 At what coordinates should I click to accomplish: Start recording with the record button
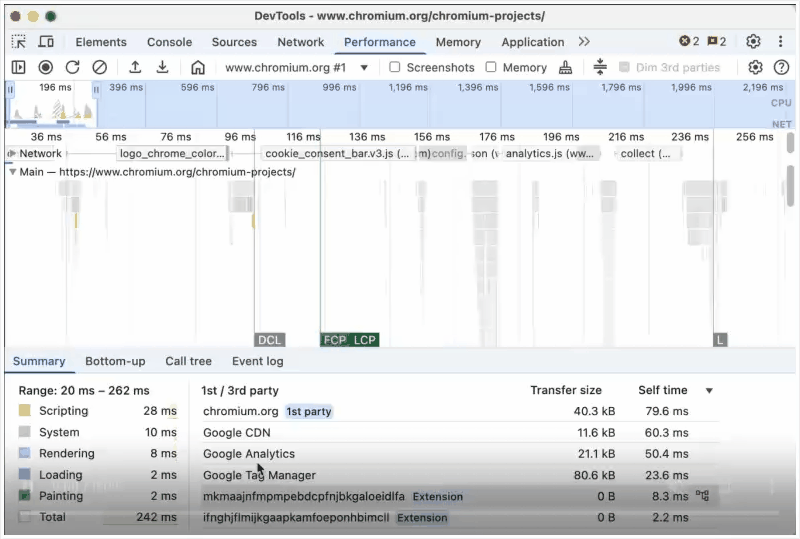pos(45,67)
